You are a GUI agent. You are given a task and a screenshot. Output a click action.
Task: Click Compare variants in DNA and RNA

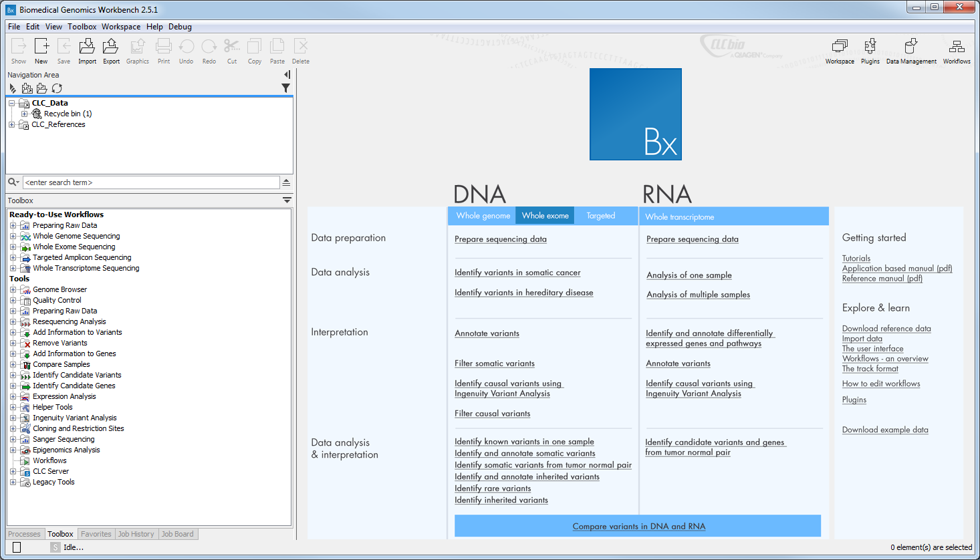click(639, 527)
